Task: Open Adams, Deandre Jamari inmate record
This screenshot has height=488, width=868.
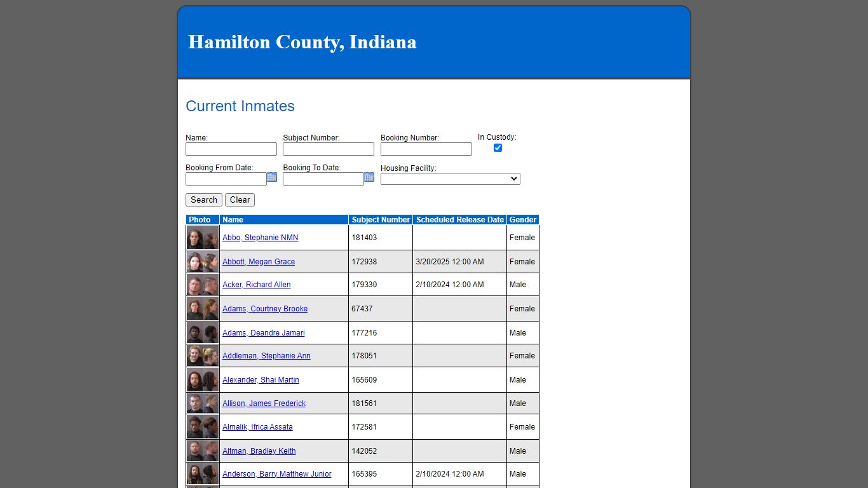Action: point(264,333)
